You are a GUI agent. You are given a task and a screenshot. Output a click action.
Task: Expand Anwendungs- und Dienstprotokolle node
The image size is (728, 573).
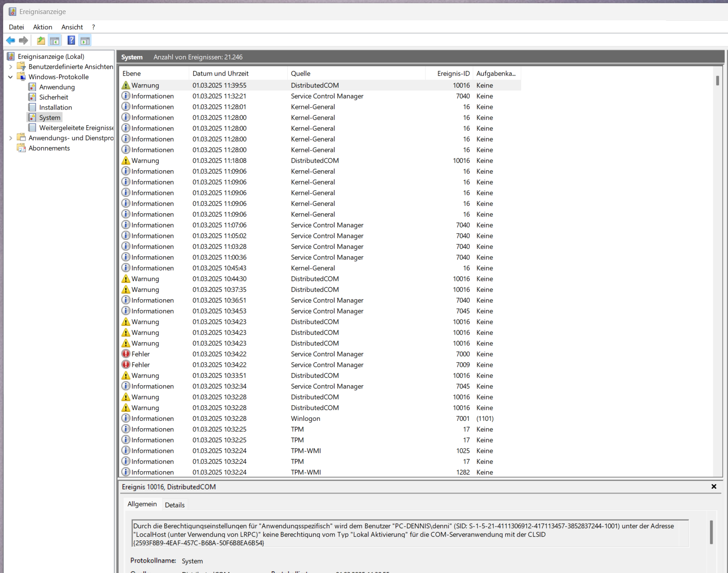click(x=11, y=138)
